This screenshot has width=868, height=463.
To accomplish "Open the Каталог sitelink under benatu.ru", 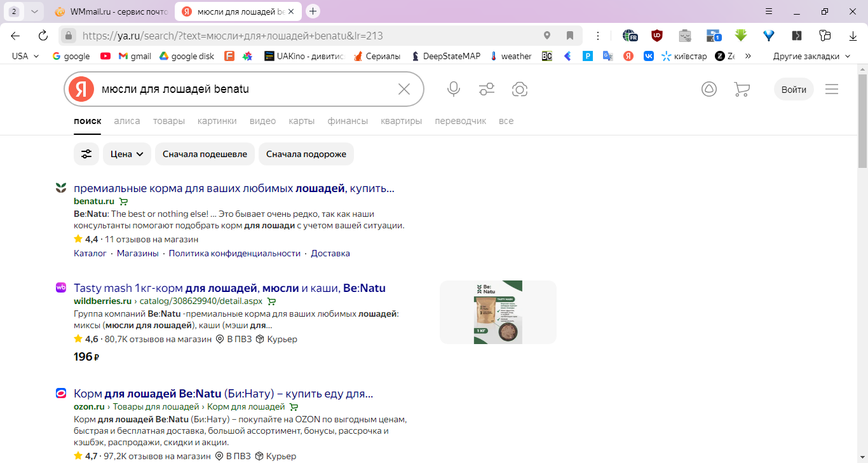I will click(x=90, y=253).
